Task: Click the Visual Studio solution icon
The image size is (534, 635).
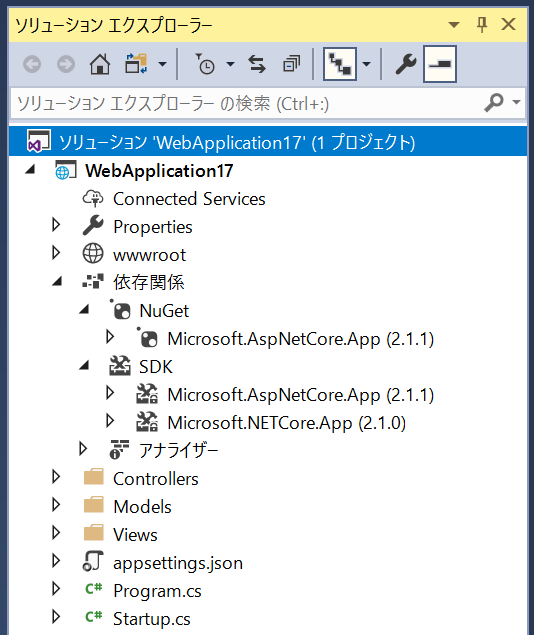Action: [38, 141]
